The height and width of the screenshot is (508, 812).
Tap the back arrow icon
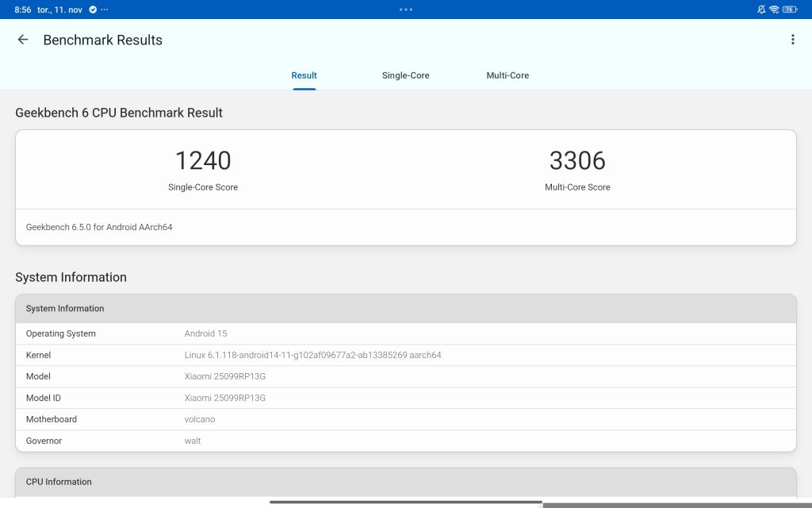point(23,40)
